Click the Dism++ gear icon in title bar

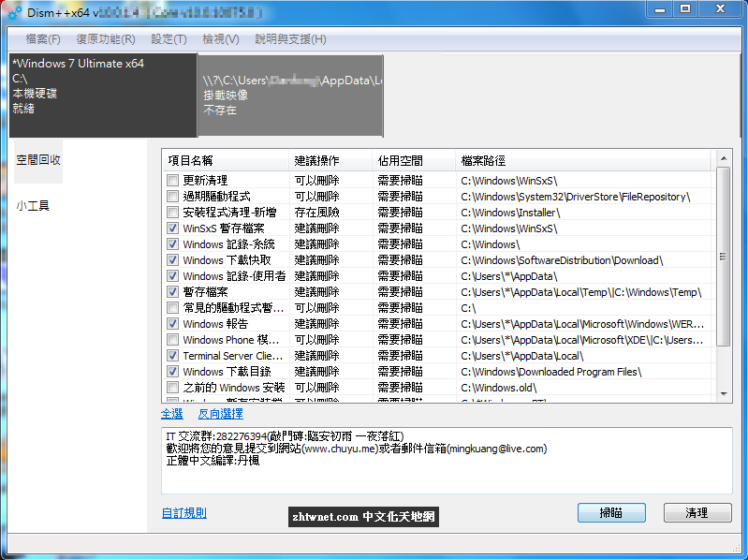coord(15,13)
